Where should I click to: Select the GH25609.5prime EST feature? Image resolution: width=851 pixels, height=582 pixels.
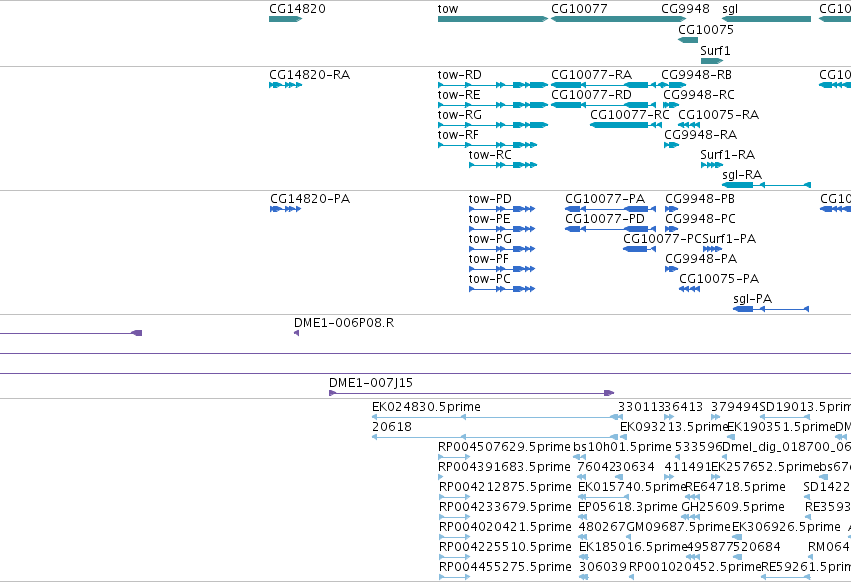[x=690, y=517]
